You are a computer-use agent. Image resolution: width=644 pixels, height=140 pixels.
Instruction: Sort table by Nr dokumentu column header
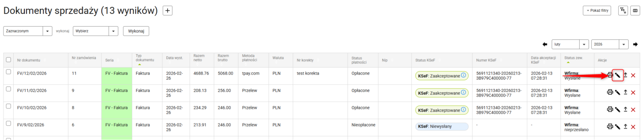coord(29,60)
